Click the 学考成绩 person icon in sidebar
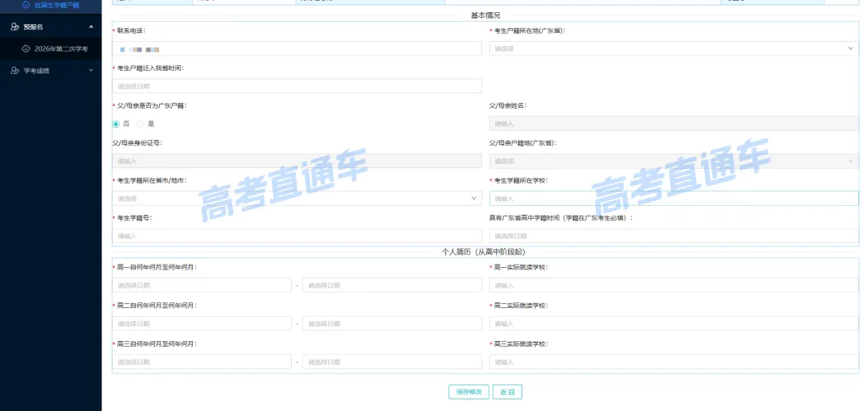This screenshot has width=868, height=411. [x=15, y=71]
